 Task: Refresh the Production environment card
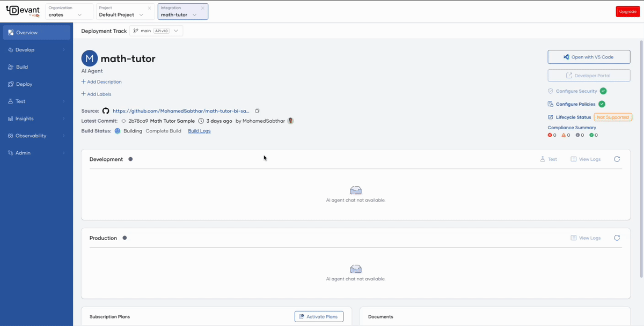(x=617, y=238)
